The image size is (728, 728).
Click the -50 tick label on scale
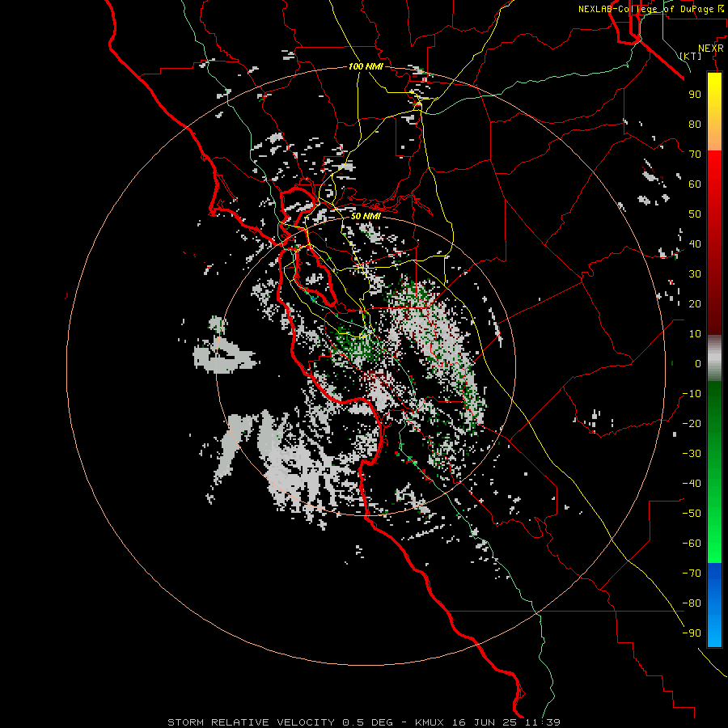(692, 514)
